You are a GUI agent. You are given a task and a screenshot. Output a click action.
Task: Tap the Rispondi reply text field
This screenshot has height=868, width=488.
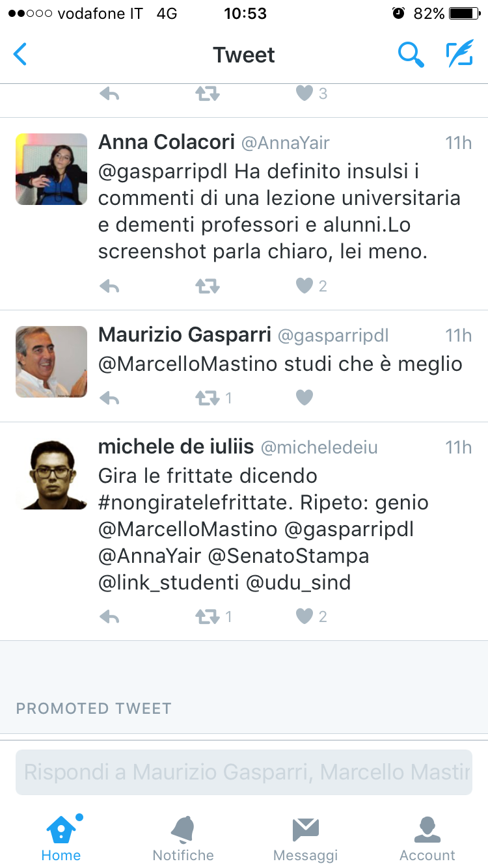tap(244, 772)
